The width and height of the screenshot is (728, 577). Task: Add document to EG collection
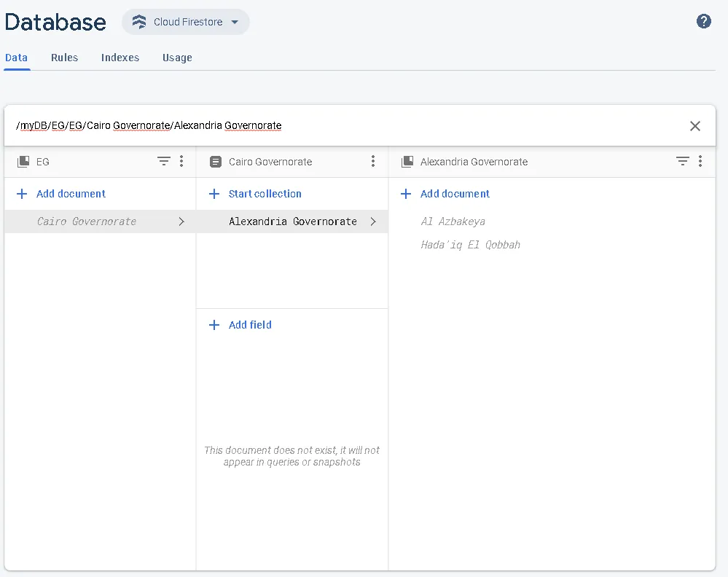click(x=71, y=194)
